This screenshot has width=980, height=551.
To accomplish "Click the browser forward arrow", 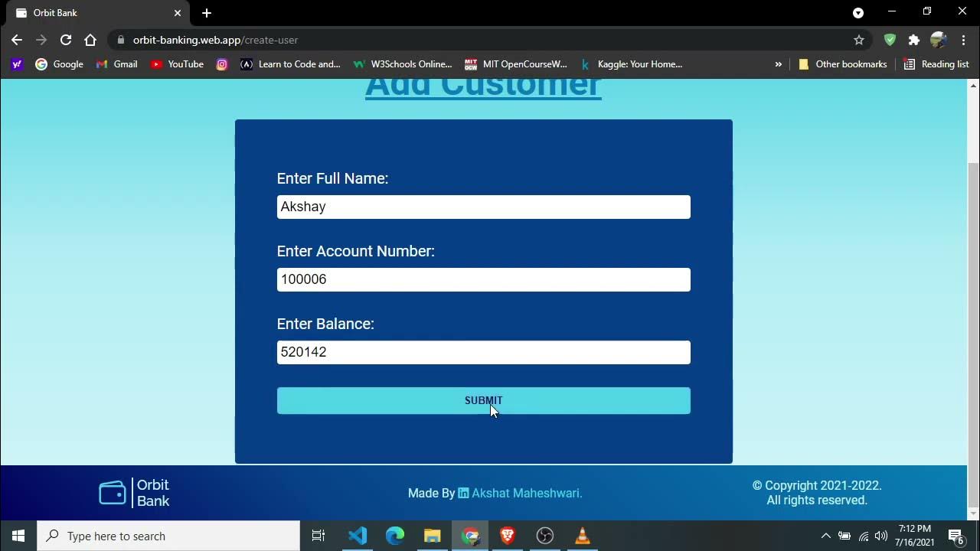I will pyautogui.click(x=41, y=40).
